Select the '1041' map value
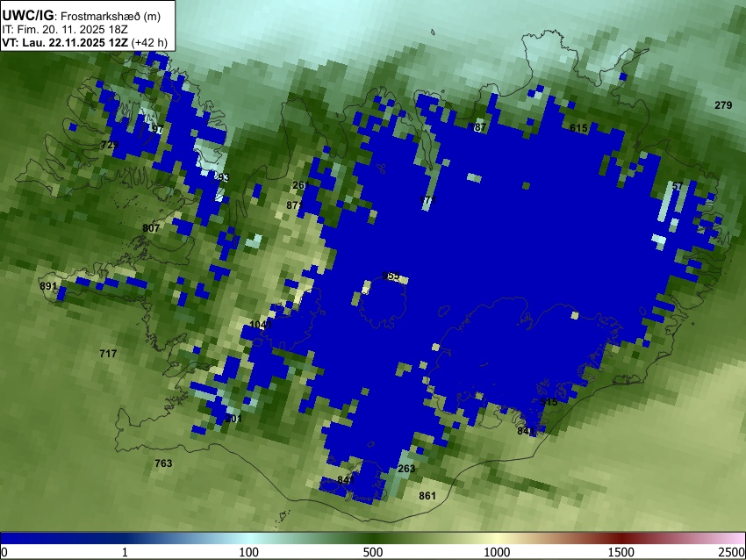Image resolution: width=746 pixels, height=560 pixels. [x=261, y=325]
